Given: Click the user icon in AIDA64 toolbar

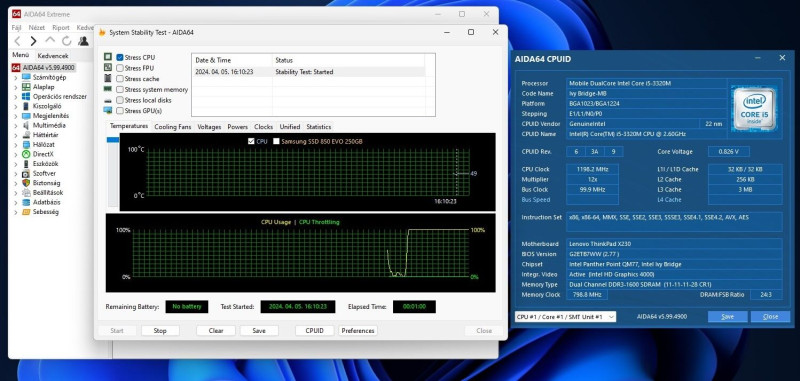Looking at the screenshot, I should [x=83, y=41].
